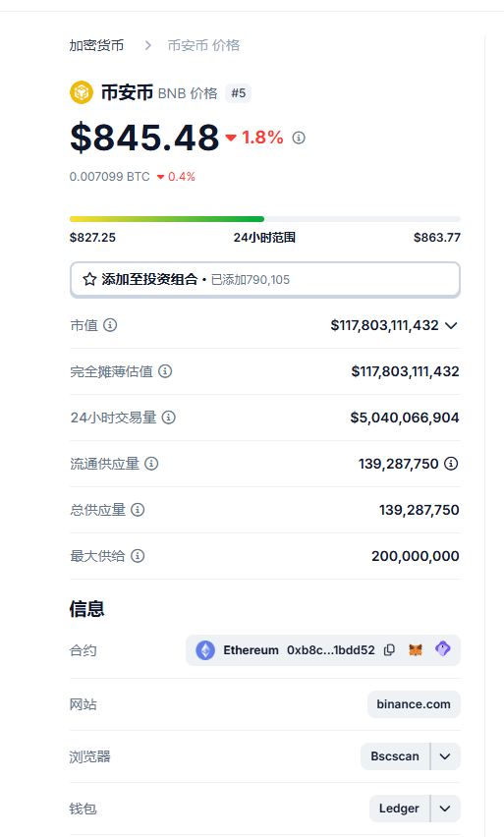Copy the contract address 0xb8c...1bdd52
The height and width of the screenshot is (837, 504).
[x=390, y=650]
